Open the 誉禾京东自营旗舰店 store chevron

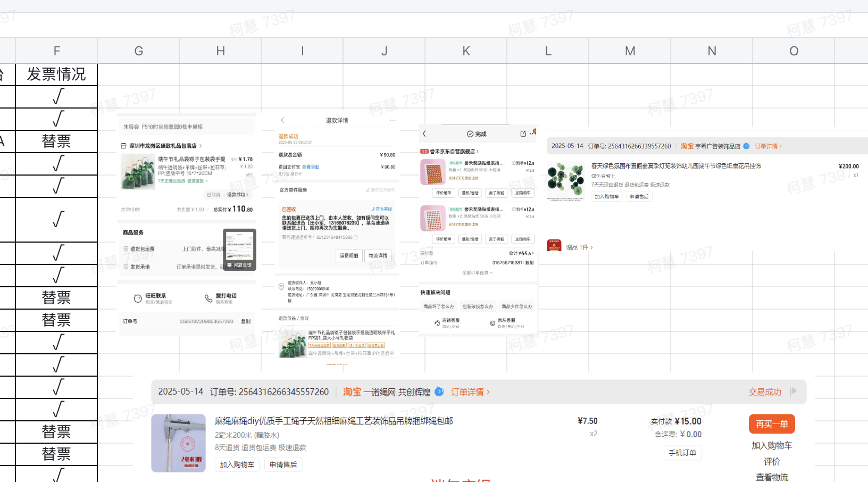478,152
